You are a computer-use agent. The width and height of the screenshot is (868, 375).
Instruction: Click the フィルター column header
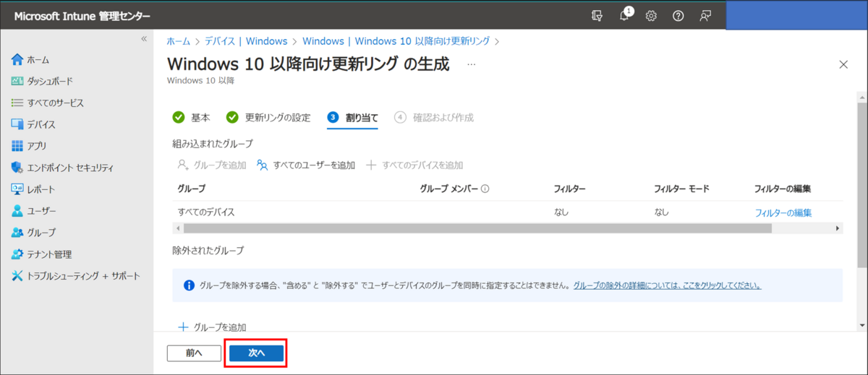pos(569,189)
